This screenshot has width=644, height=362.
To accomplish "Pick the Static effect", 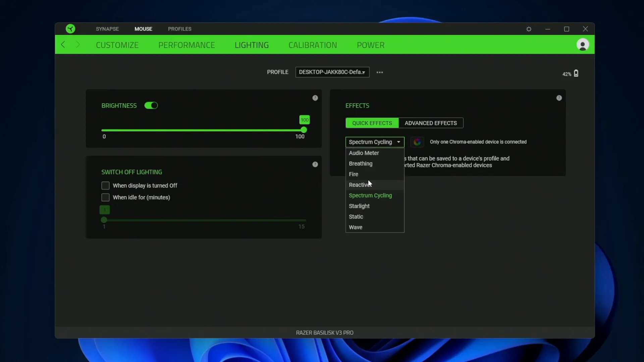I will (x=375, y=217).
